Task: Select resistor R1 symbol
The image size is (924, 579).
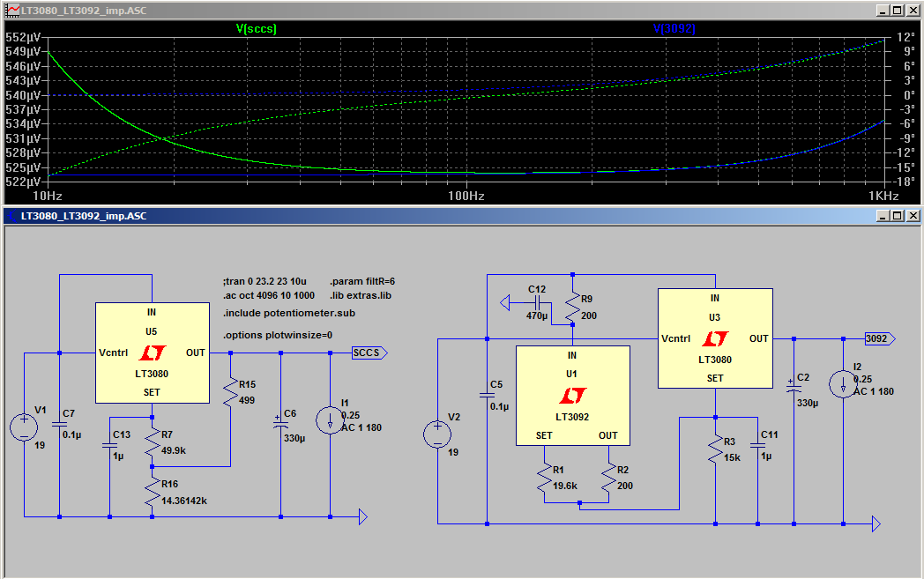Action: 545,478
